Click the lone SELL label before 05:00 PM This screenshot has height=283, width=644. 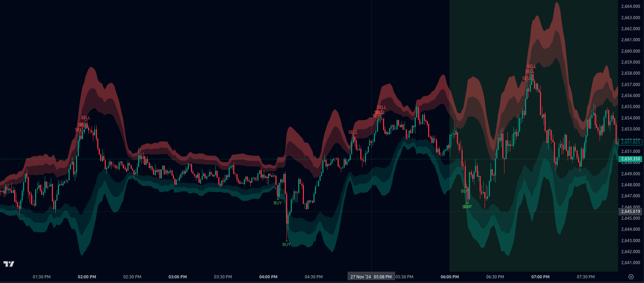point(353,132)
